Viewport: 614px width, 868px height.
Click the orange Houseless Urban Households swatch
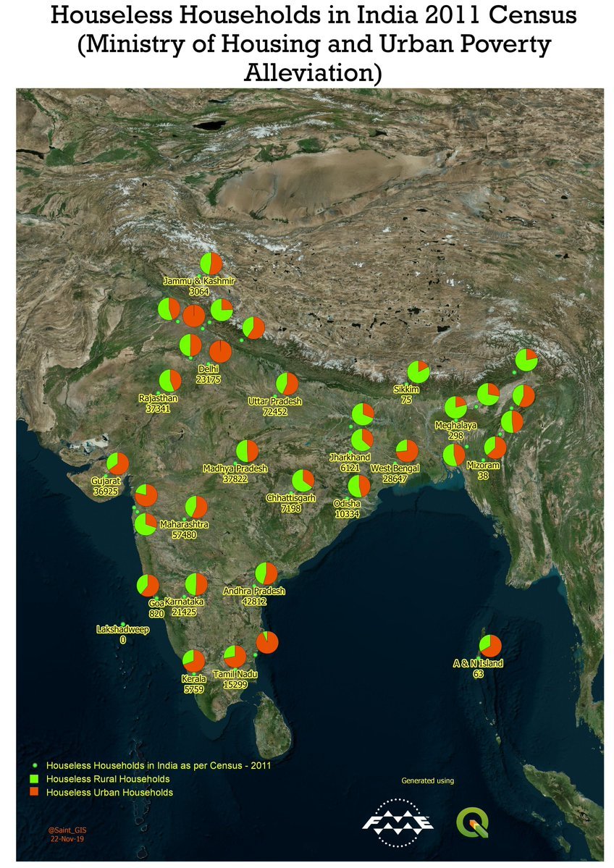35,793
